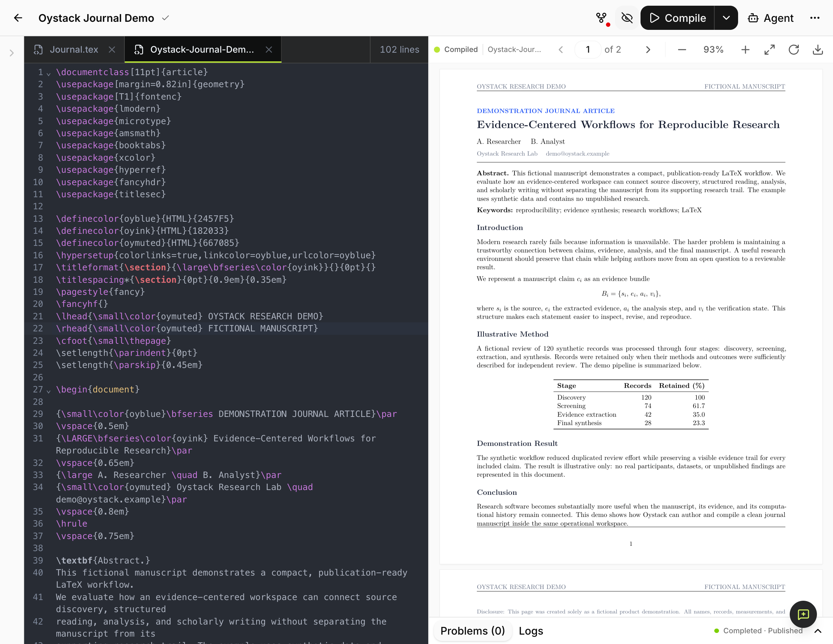Go to next PDF page
This screenshot has width=833, height=644.
click(x=648, y=50)
